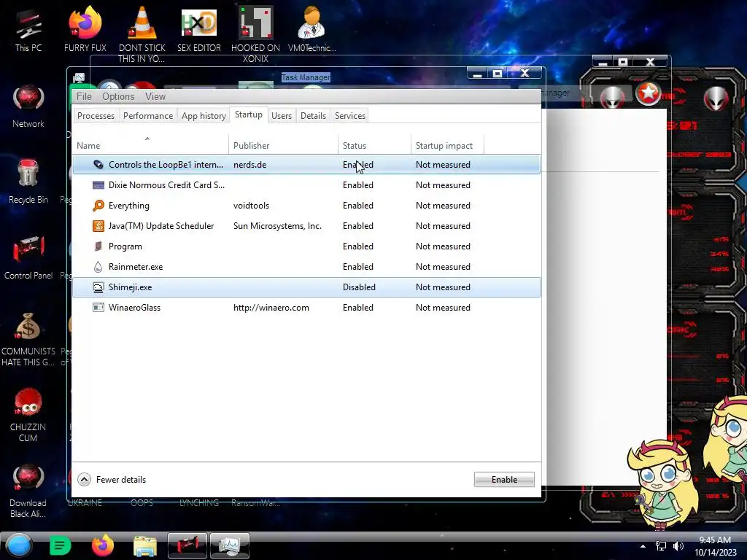747x560 pixels.
Task: Open the clock showing 9:45 AM
Action: [715, 545]
